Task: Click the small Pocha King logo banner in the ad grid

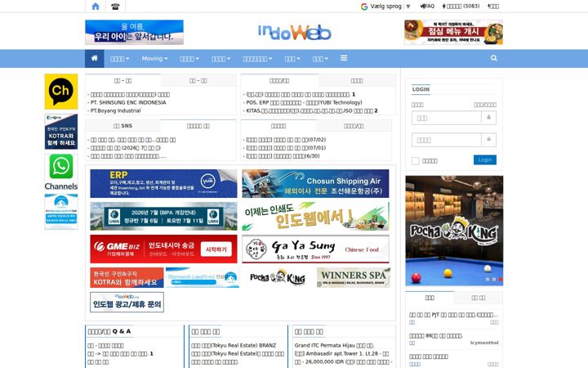Action: pyautogui.click(x=278, y=277)
